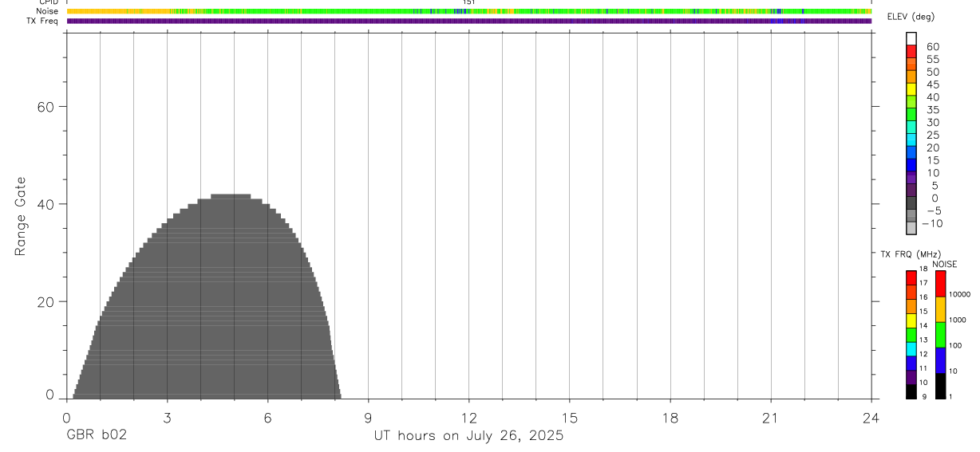Pick the cyan swatch in the TX FRQ bar
Image resolution: width=980 pixels, height=452 pixels.
click(911, 349)
